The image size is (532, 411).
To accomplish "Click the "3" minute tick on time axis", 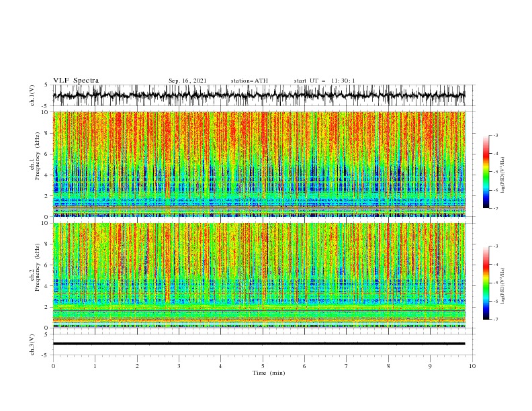I will (179, 366).
